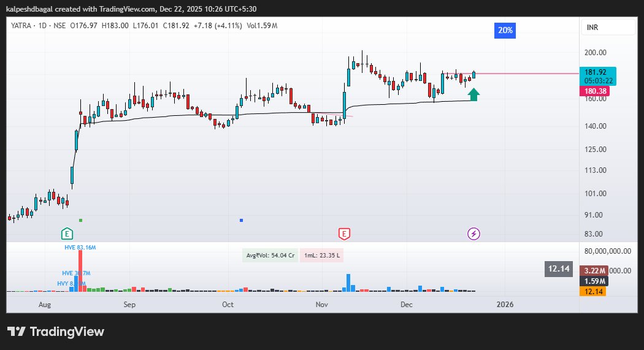Click the purple lightning bolt event icon
Viewport: 644px width, 350px height.
[x=473, y=234]
